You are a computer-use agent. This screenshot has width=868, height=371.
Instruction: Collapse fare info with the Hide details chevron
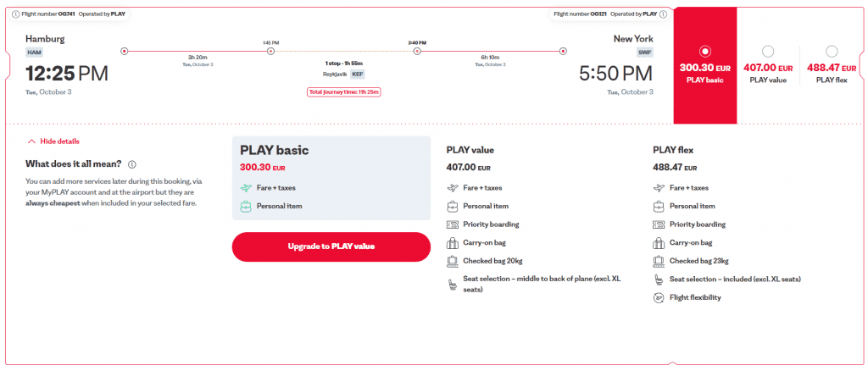click(31, 141)
